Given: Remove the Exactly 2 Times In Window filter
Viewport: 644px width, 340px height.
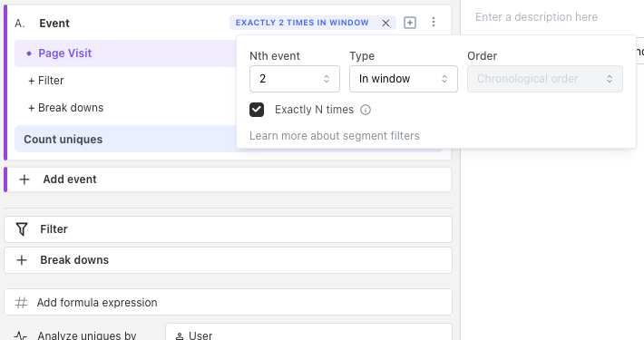Looking at the screenshot, I should [385, 23].
